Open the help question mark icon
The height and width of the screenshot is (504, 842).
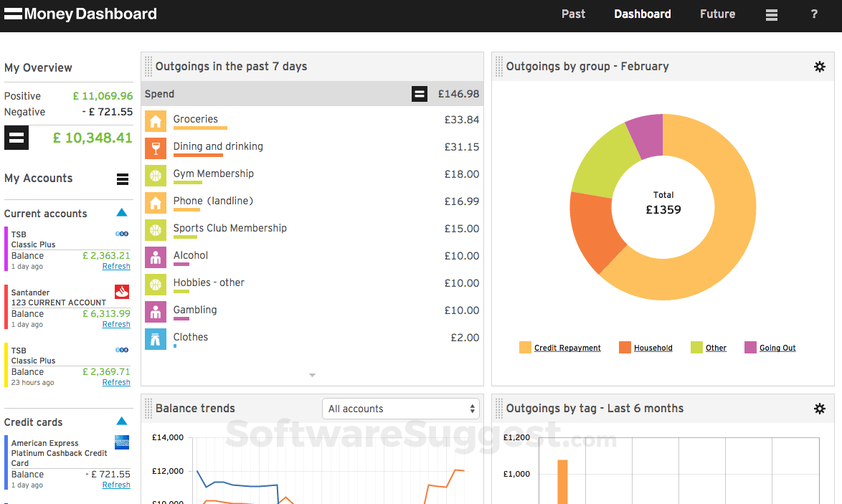click(x=814, y=14)
